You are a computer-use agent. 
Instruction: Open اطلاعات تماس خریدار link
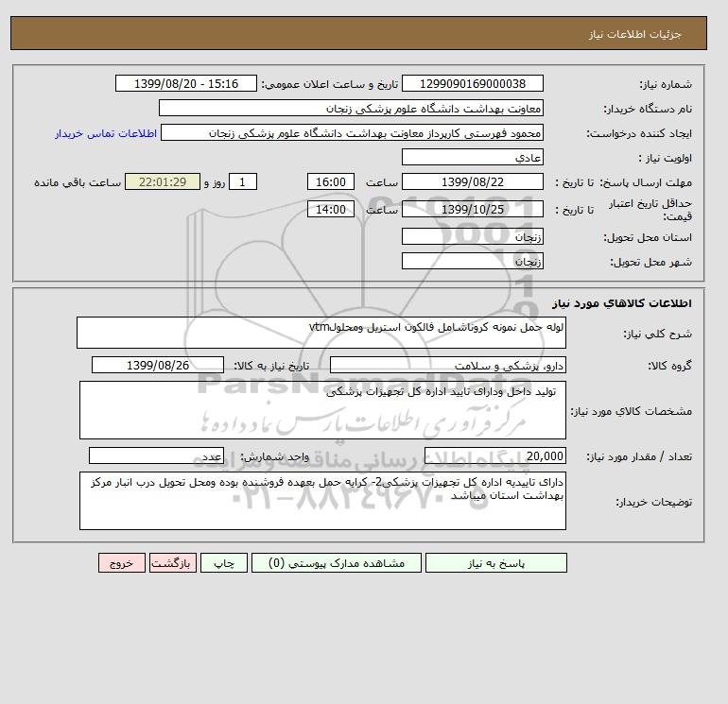pos(106,133)
